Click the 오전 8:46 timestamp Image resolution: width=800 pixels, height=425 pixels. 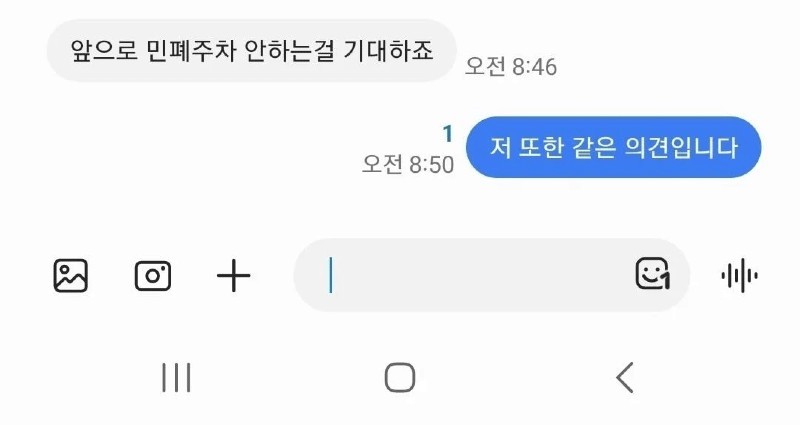click(510, 67)
